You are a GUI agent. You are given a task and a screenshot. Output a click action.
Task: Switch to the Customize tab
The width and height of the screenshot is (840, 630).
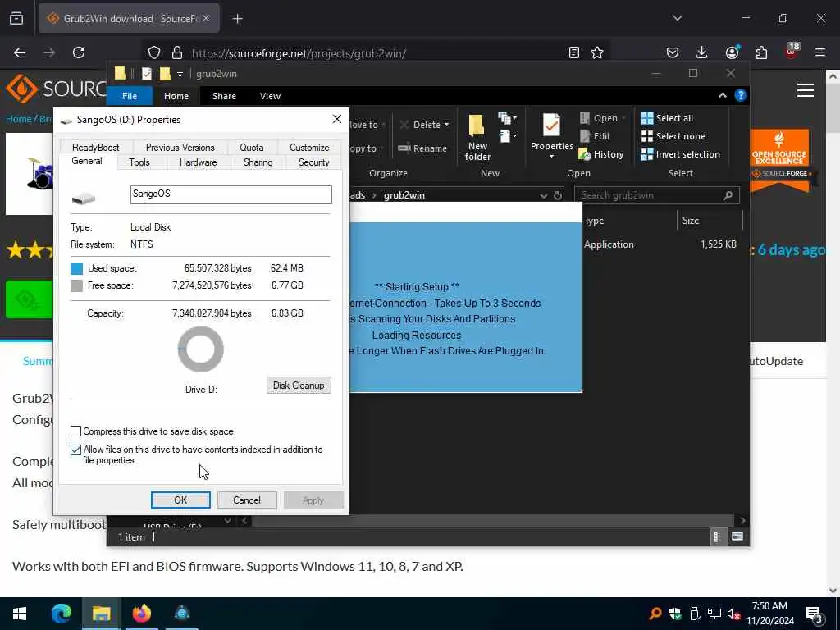(309, 148)
